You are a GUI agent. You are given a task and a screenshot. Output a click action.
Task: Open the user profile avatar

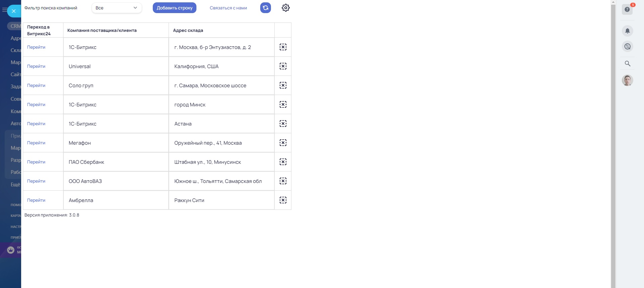tap(627, 80)
